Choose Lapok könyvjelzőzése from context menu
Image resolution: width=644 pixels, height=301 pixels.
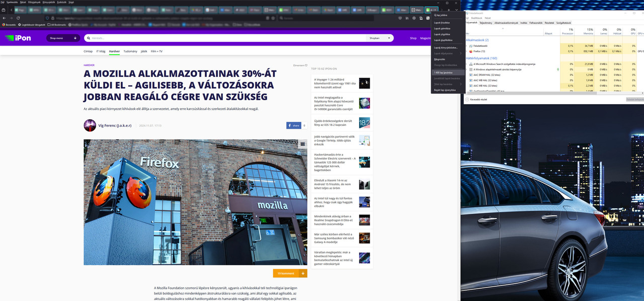point(448,47)
